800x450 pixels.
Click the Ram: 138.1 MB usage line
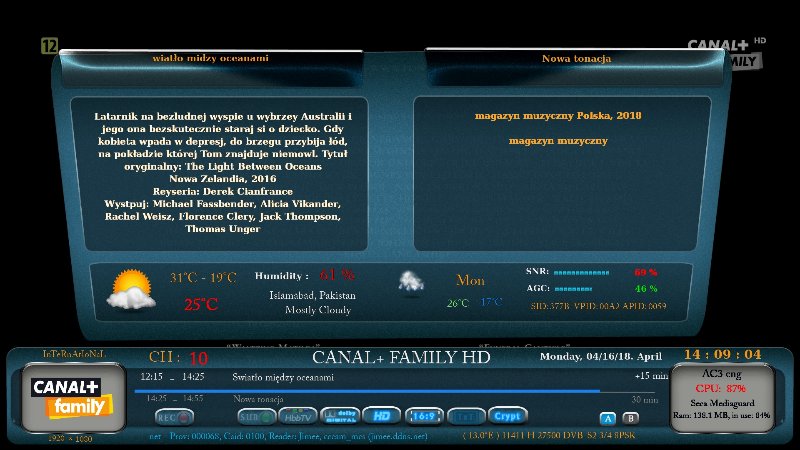tap(721, 415)
